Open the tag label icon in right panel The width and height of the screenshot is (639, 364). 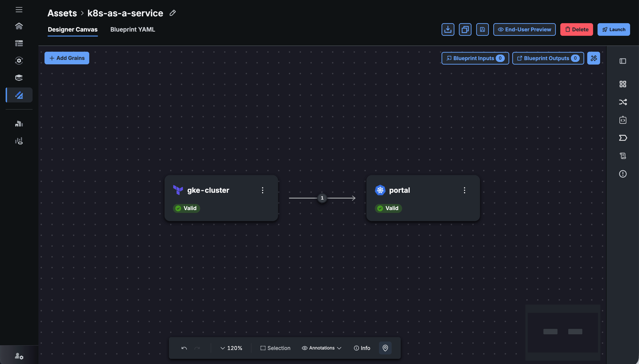(623, 138)
